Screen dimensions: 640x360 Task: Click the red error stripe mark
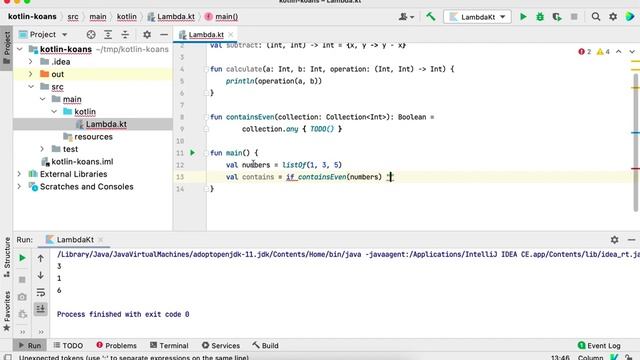coord(635,168)
